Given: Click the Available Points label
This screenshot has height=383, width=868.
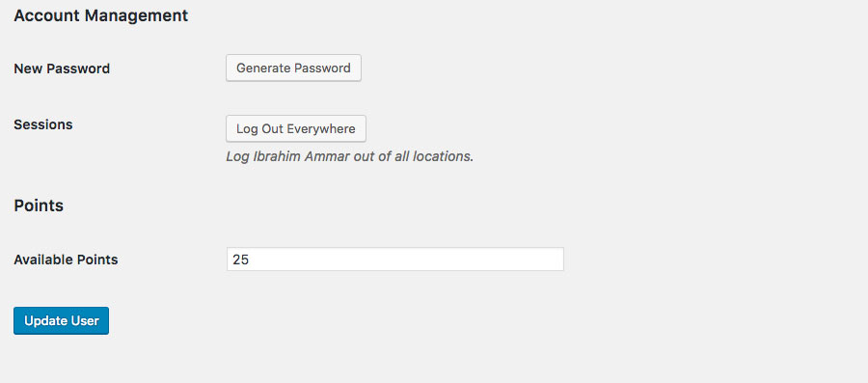Looking at the screenshot, I should pyautogui.click(x=66, y=260).
